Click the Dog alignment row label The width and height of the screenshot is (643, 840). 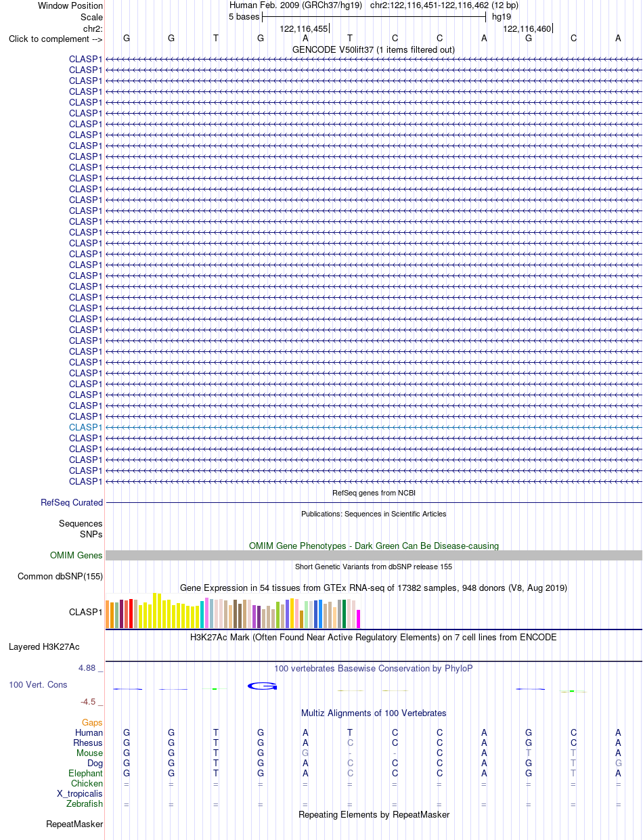95,764
